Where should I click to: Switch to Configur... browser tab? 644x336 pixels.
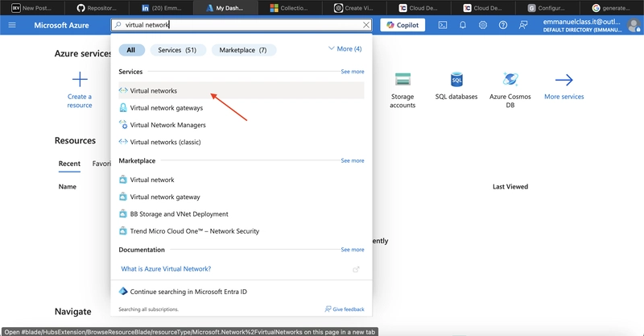point(547,8)
